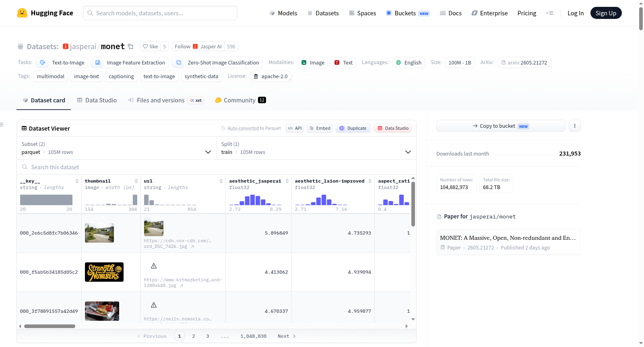Open the arxiv:2605.21272 tag

coord(524,62)
